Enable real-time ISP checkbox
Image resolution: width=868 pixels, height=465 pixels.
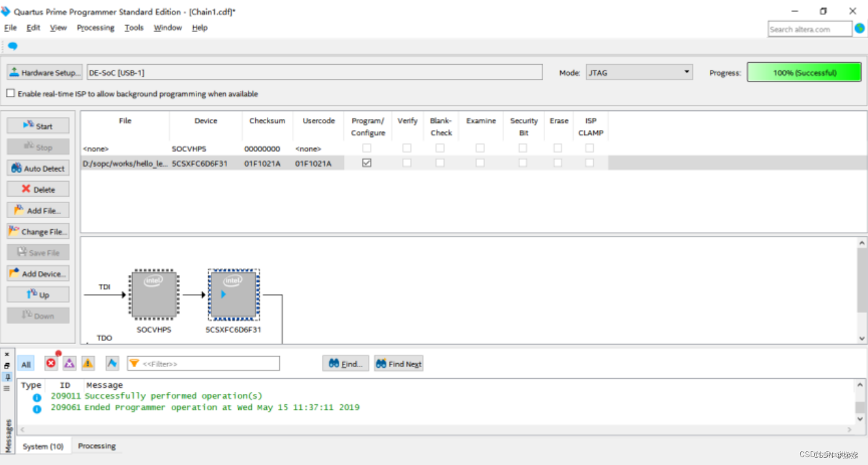(10, 93)
